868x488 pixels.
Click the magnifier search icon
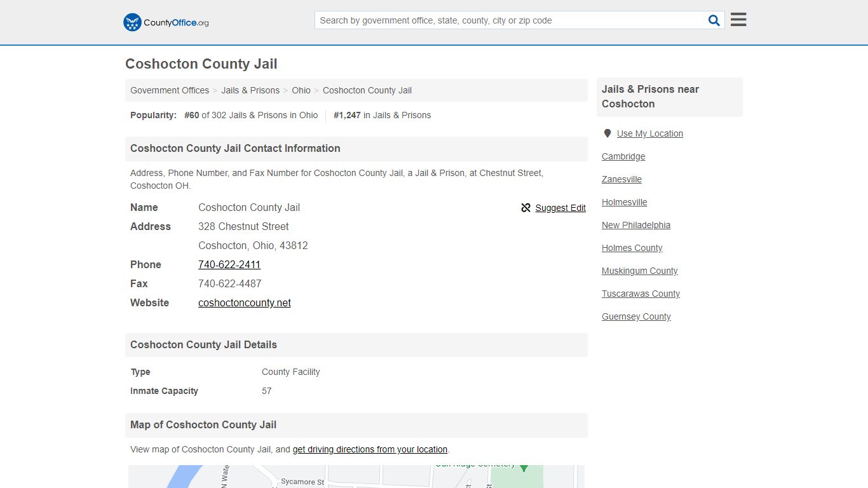[714, 20]
